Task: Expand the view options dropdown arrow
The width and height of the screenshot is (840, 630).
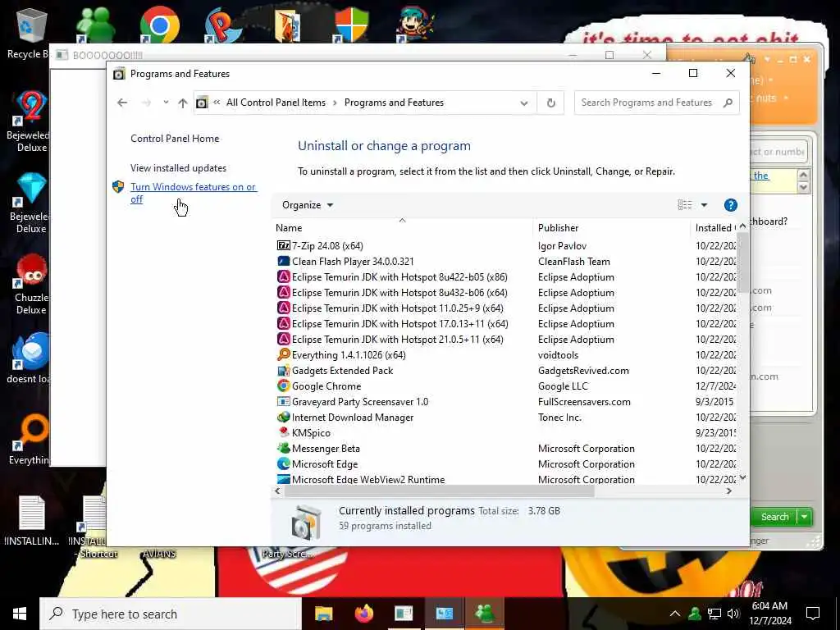Action: coord(704,205)
